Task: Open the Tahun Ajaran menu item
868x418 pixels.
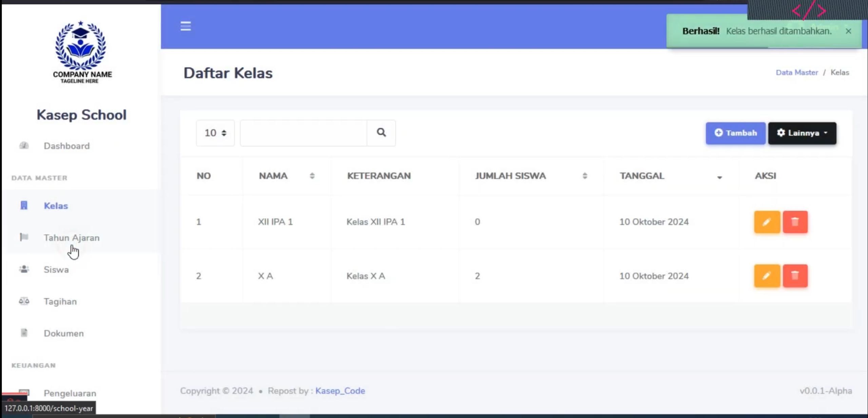Action: 81,238
